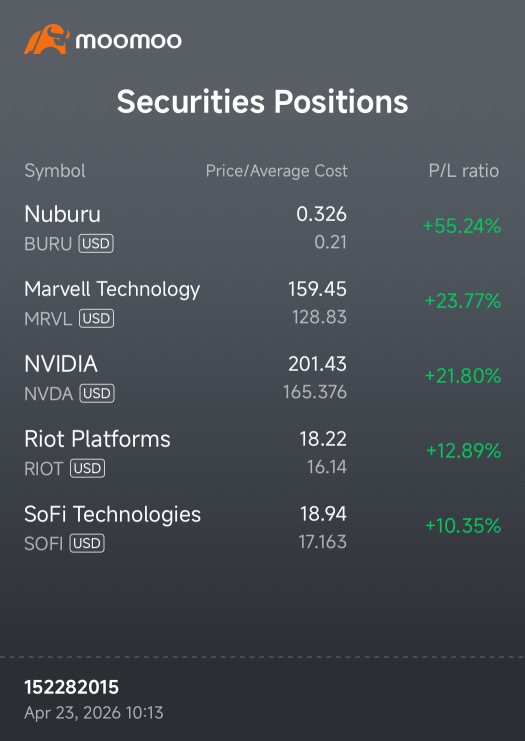This screenshot has height=741, width=525.
Task: Click the moomoo brand name text
Action: point(129,41)
